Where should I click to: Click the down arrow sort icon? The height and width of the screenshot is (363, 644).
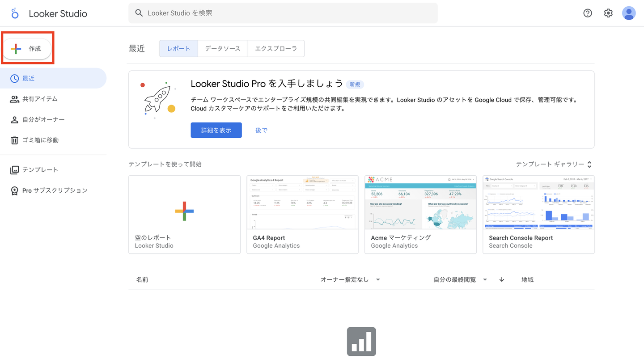(x=502, y=280)
